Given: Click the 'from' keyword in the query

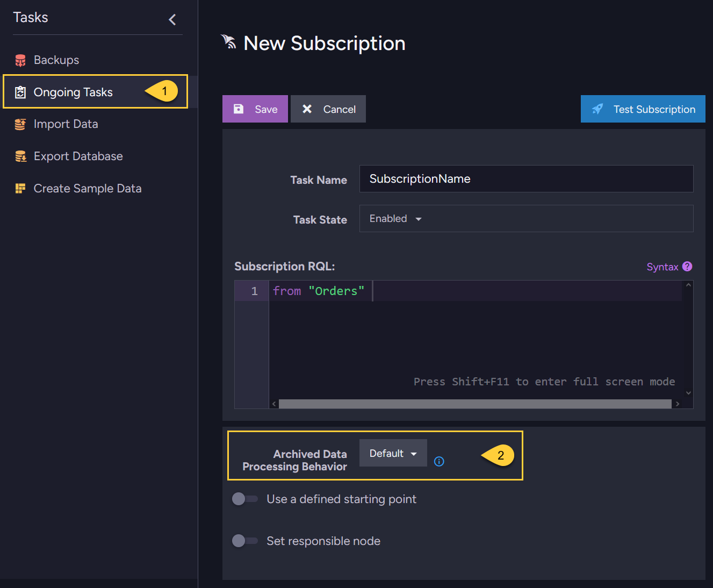Looking at the screenshot, I should (x=287, y=291).
